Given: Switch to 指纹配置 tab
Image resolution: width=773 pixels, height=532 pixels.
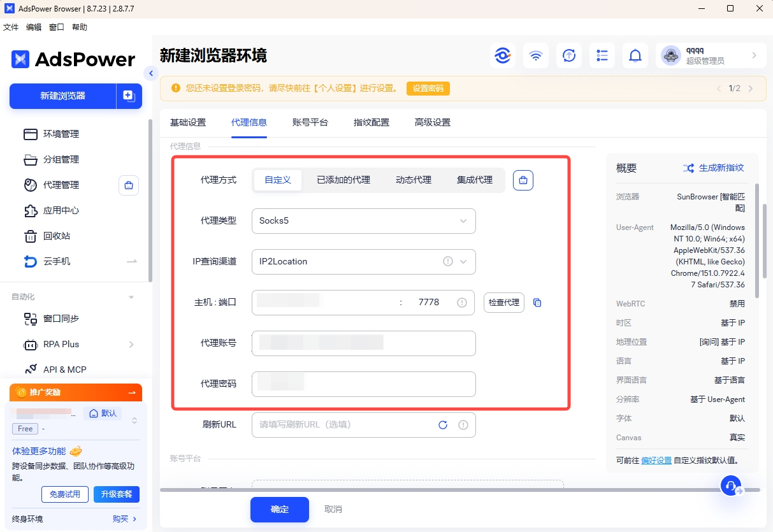Looking at the screenshot, I should tap(372, 122).
